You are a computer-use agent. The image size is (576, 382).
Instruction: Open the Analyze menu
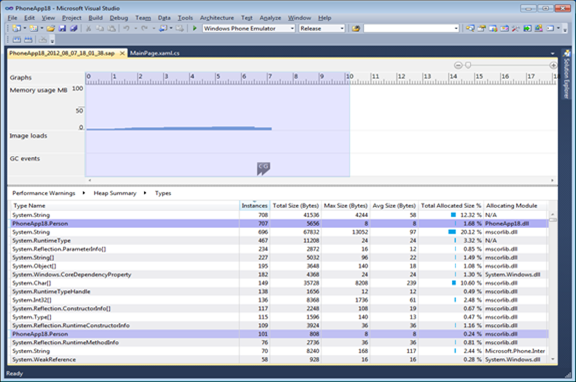pos(270,18)
